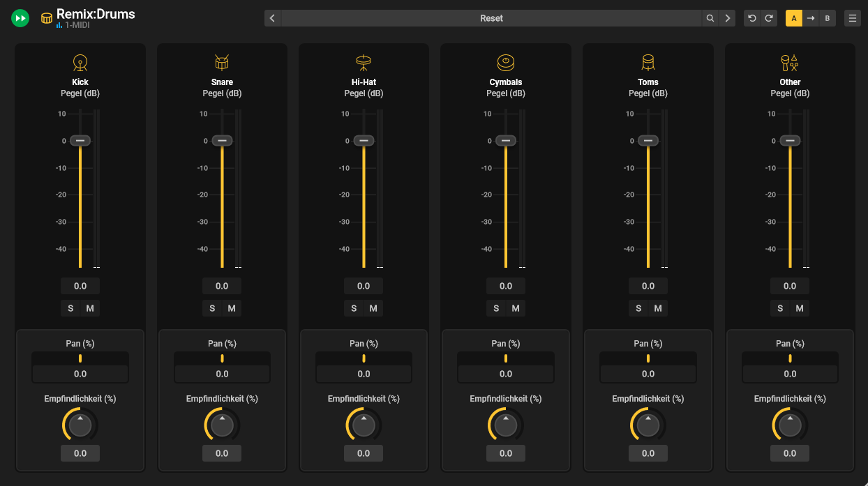Screen dimensions: 868x486
Task: Click the Hi-Hat icon
Action: (364, 63)
